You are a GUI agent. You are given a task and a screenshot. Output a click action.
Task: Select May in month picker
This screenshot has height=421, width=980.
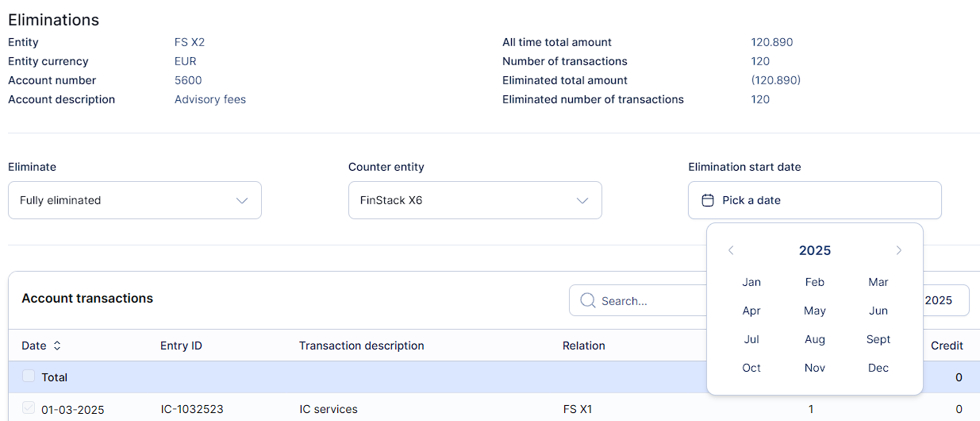(815, 311)
